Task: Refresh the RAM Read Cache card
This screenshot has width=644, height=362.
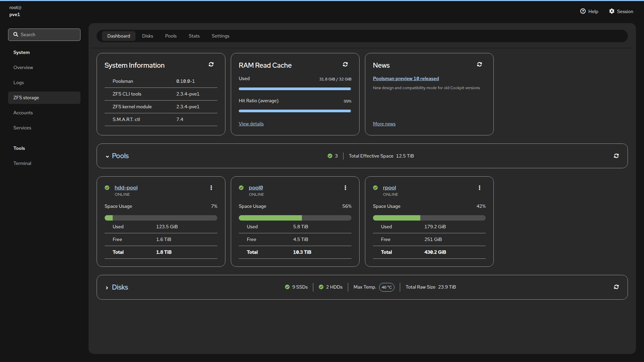Action: (345, 64)
